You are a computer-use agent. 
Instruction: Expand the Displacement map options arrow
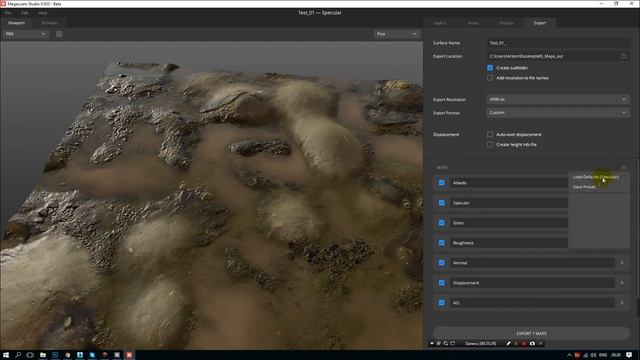(x=622, y=283)
